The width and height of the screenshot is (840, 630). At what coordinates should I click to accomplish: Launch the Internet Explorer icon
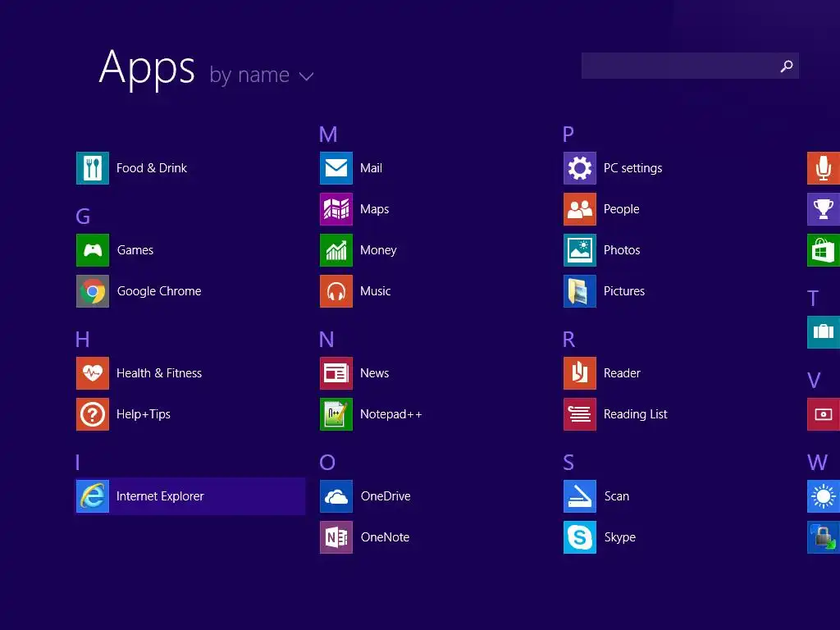pos(92,496)
